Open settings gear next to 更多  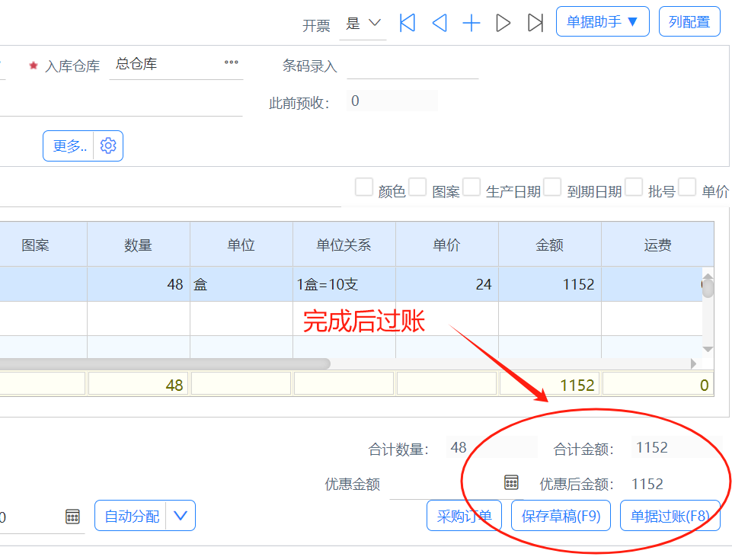(x=108, y=146)
